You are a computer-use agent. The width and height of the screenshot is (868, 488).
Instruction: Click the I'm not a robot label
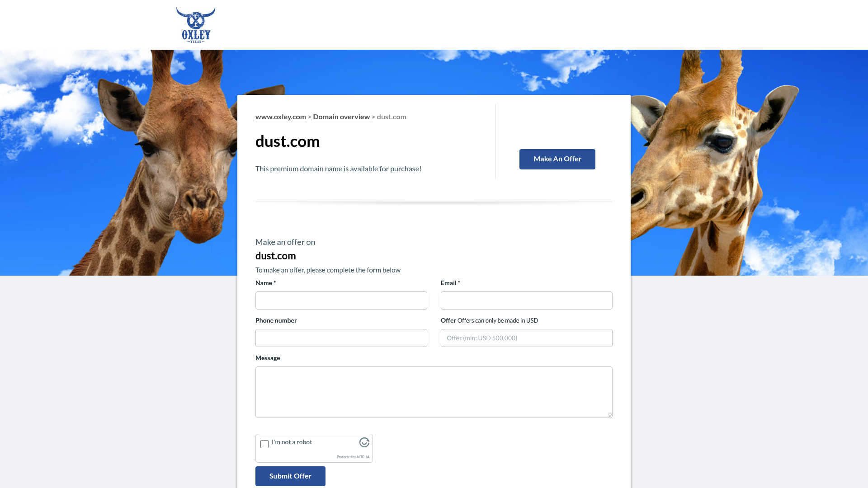[292, 442]
